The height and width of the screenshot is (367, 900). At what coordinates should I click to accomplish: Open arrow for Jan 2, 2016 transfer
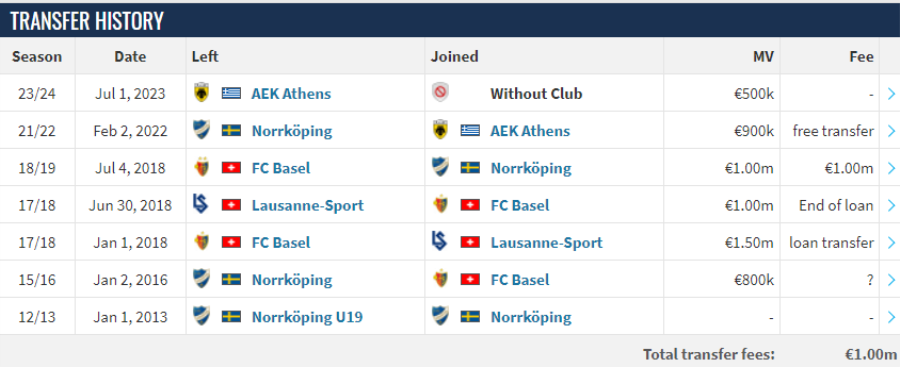coord(891,280)
